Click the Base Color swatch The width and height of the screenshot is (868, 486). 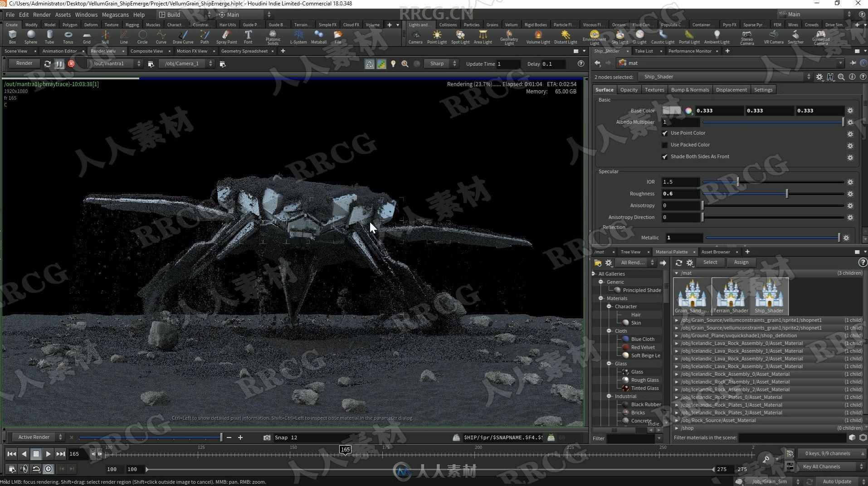[672, 111]
